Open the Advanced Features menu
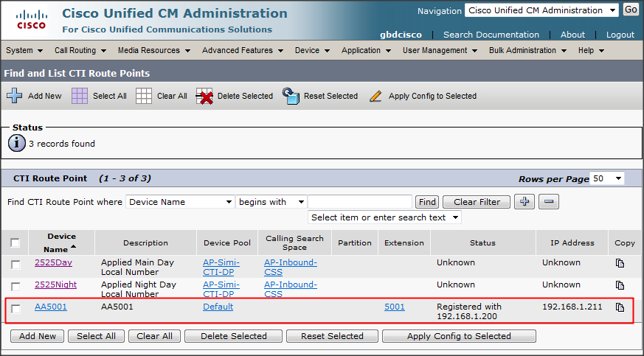 pos(242,50)
